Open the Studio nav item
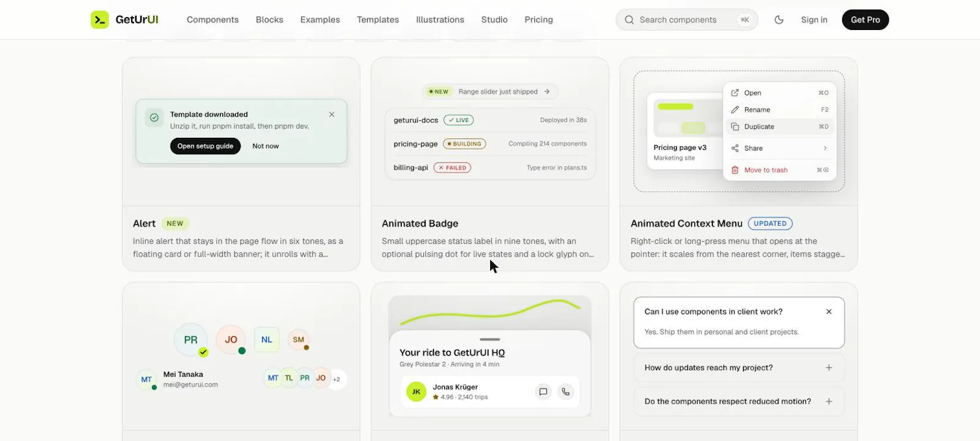 494,20
